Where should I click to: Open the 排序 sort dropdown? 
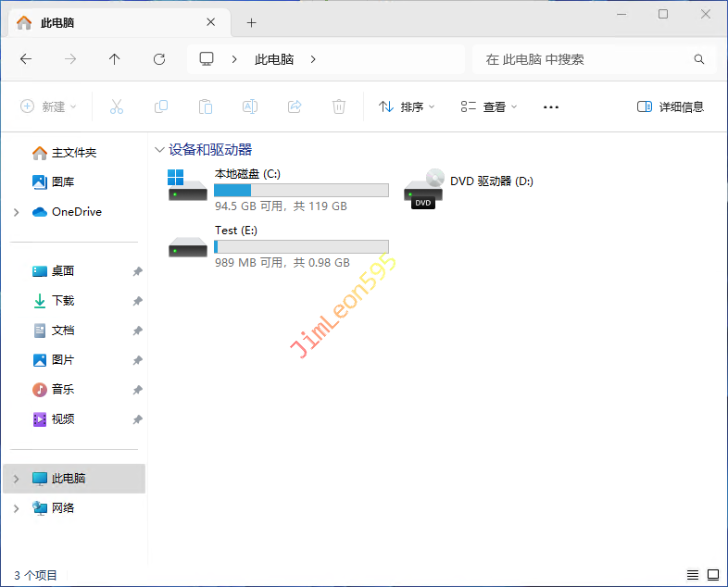click(407, 107)
